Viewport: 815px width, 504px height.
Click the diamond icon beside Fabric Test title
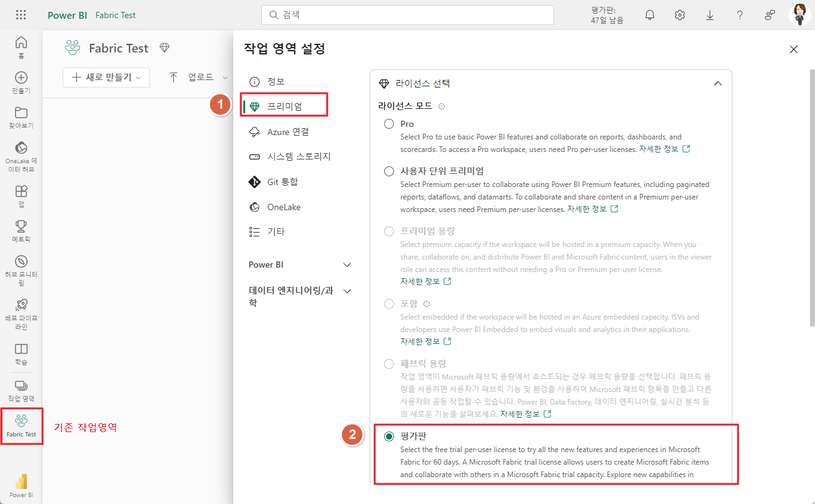tap(165, 48)
